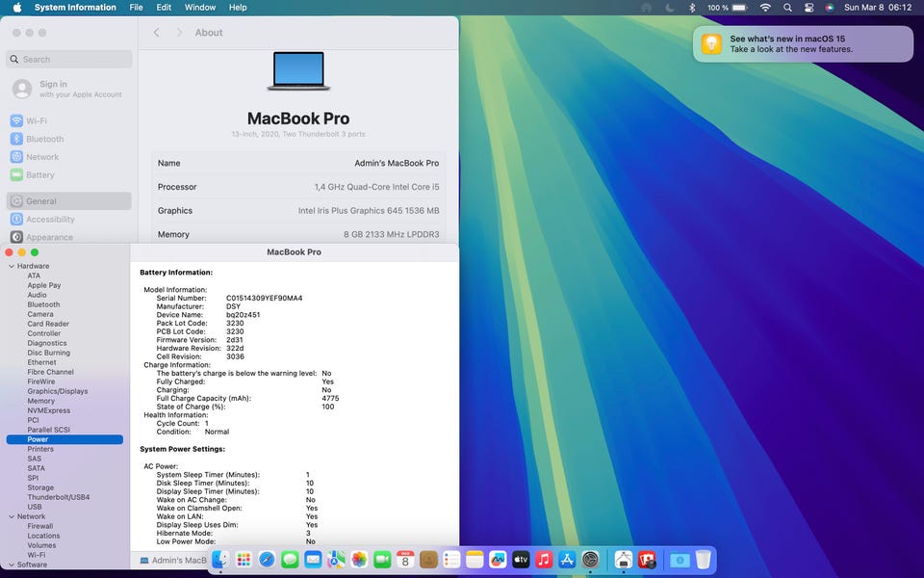The image size is (924, 578).
Task: Open Wi-Fi settings in System Settings sidebar
Action: pyautogui.click(x=37, y=121)
